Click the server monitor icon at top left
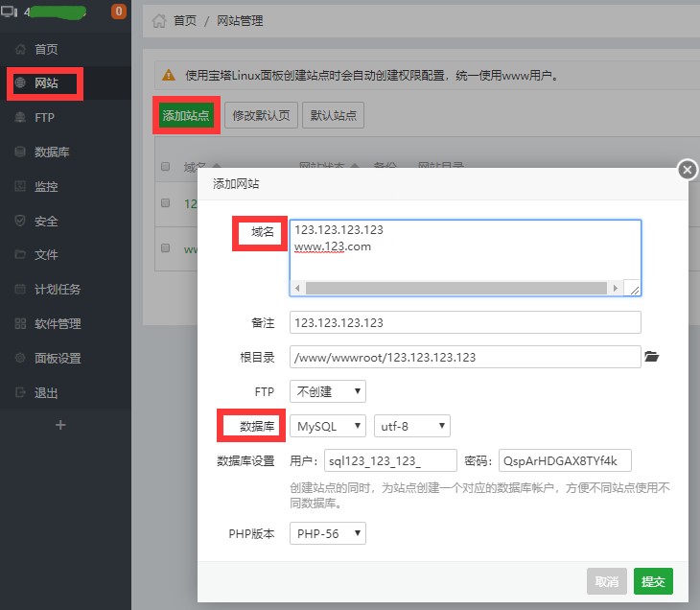Viewport: 700px width, 610px height. (x=9, y=12)
